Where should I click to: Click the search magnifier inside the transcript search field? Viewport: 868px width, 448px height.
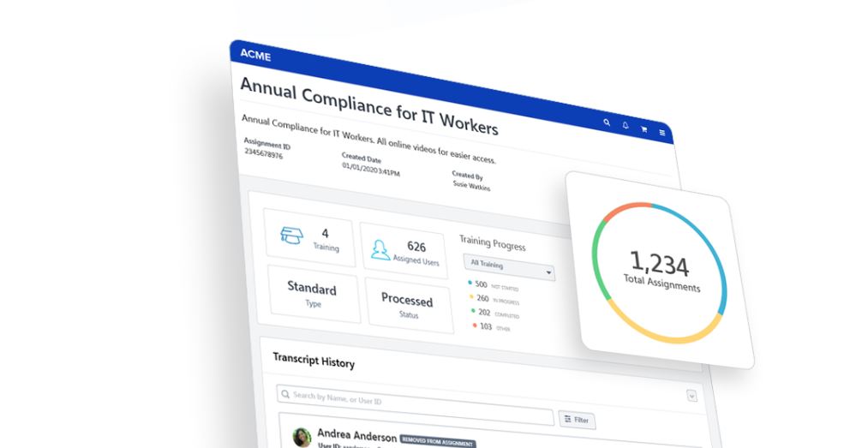tap(285, 394)
